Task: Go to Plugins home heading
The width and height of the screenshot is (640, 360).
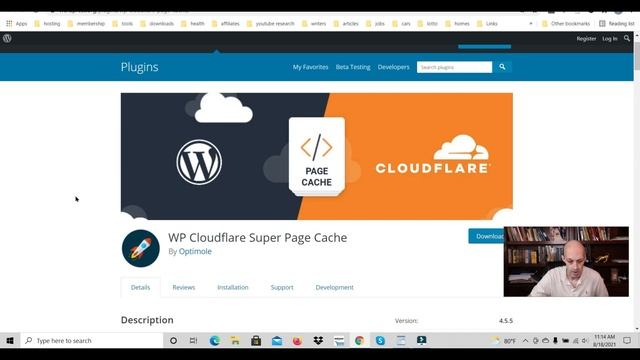Action: point(140,67)
